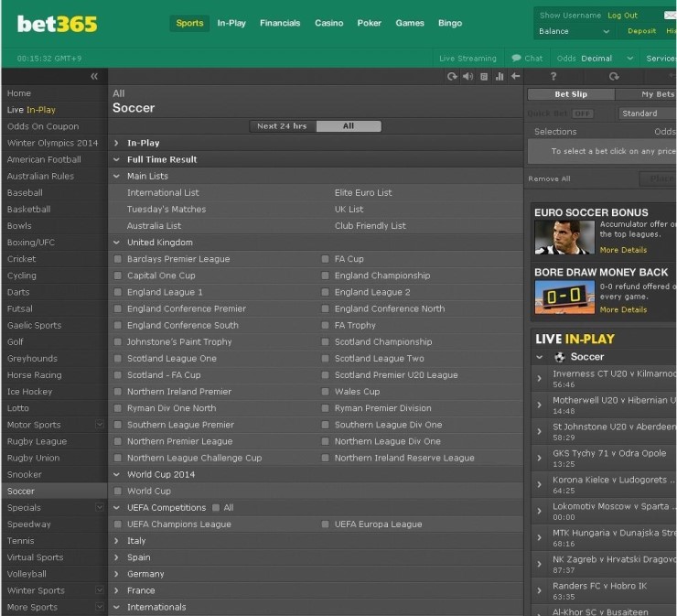Image resolution: width=677 pixels, height=616 pixels.
Task: Open the Financials top navigation tab
Action: coord(280,23)
